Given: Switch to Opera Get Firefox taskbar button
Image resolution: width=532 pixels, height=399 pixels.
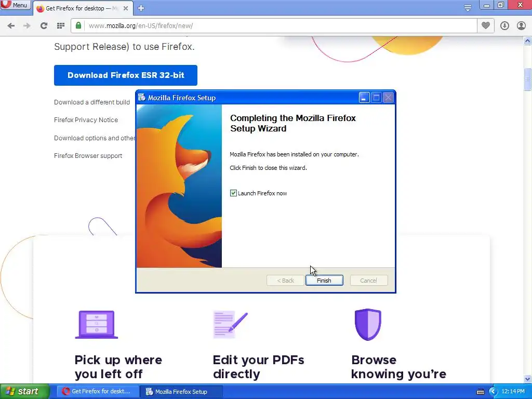Looking at the screenshot, I should 98,391.
